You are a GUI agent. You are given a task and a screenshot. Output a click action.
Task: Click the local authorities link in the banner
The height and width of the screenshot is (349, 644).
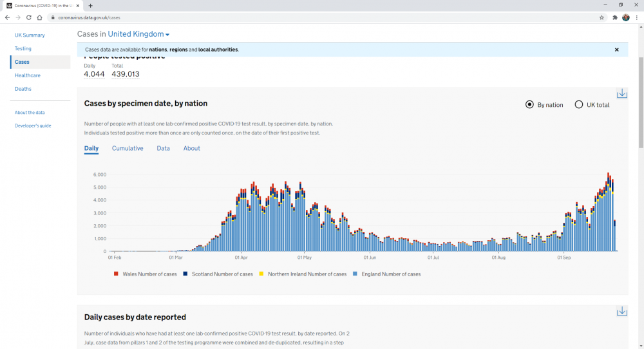(x=218, y=50)
